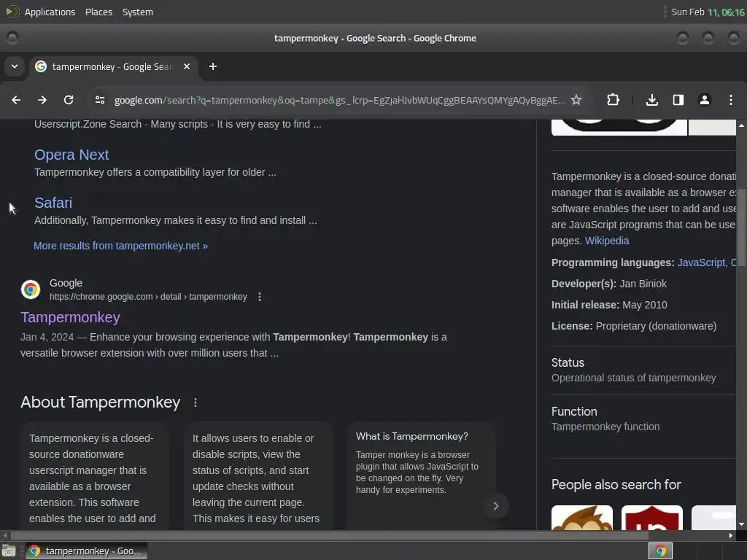
Task: Click the chrome.google.com result URL breadcrumb
Action: (148, 297)
